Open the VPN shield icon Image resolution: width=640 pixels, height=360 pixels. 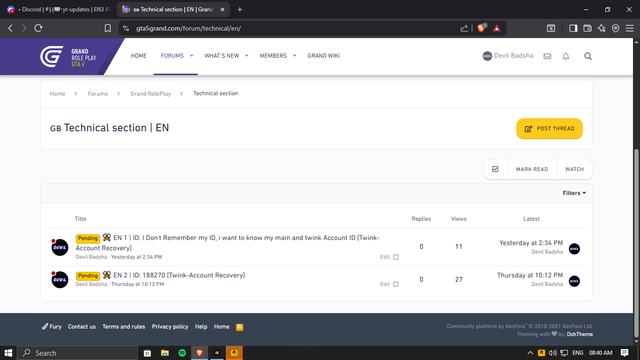click(x=616, y=28)
